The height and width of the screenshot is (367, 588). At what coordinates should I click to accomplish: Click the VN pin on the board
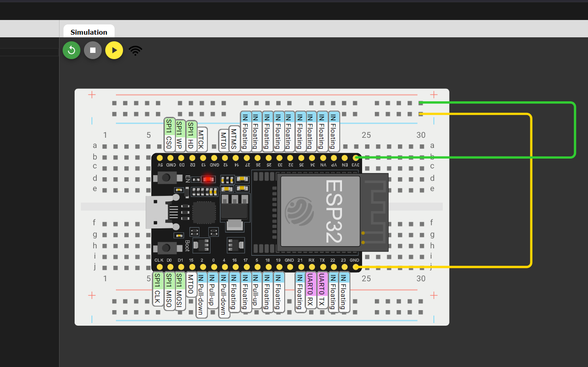point(323,158)
